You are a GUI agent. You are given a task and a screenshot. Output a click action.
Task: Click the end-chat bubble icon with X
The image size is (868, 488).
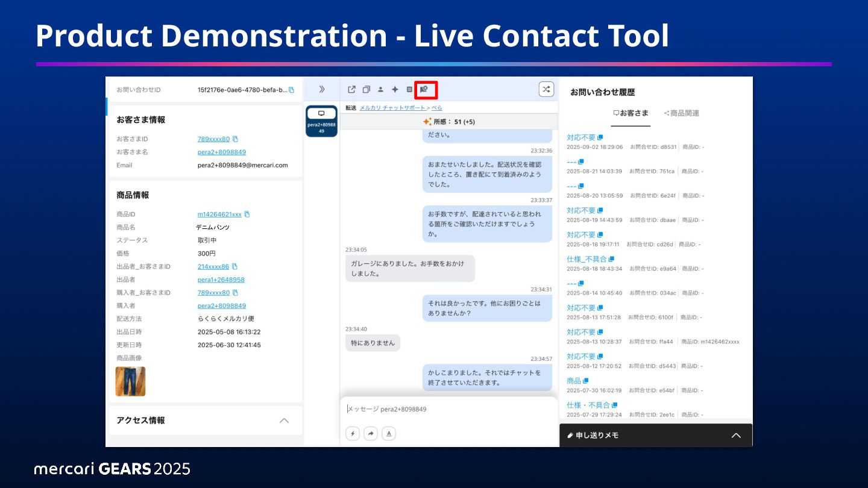424,89
